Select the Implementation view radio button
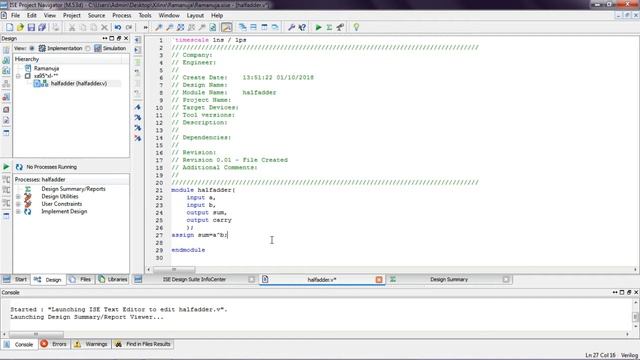Screen dimensions: 640x360 (32, 48)
